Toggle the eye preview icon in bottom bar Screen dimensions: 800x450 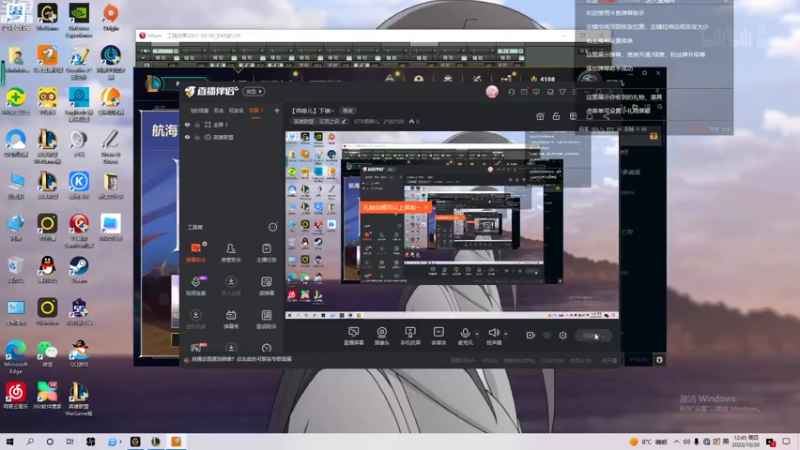(547, 335)
